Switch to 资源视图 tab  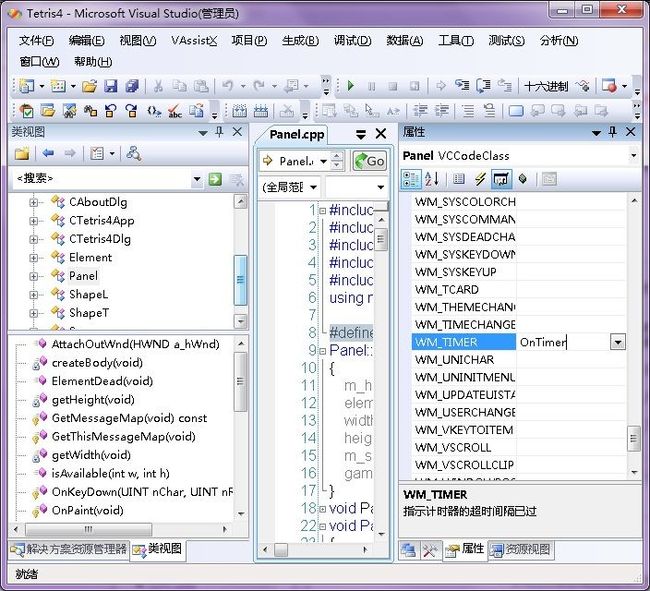[x=521, y=550]
